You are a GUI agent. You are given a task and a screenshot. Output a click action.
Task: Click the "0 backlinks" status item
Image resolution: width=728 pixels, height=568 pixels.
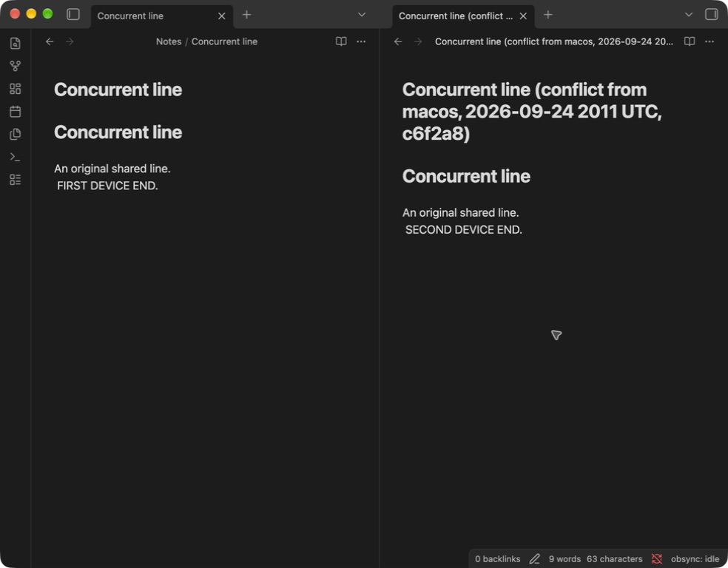coord(497,559)
